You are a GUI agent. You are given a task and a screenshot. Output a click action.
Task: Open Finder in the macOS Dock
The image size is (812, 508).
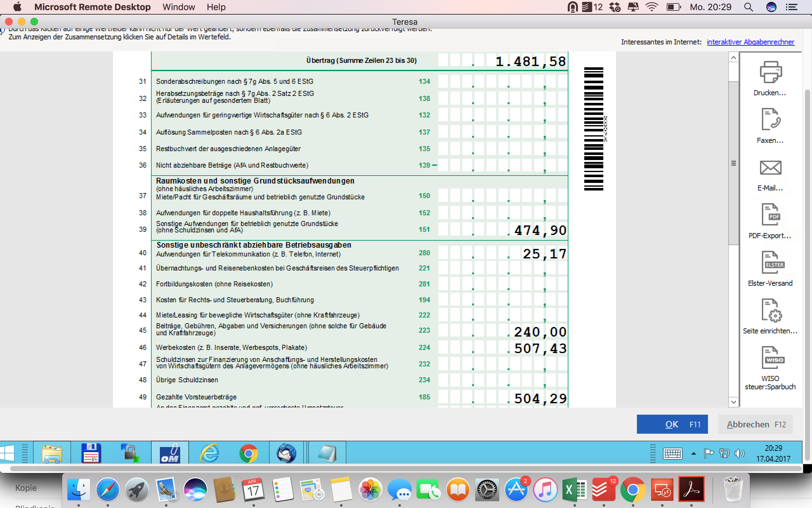click(79, 490)
